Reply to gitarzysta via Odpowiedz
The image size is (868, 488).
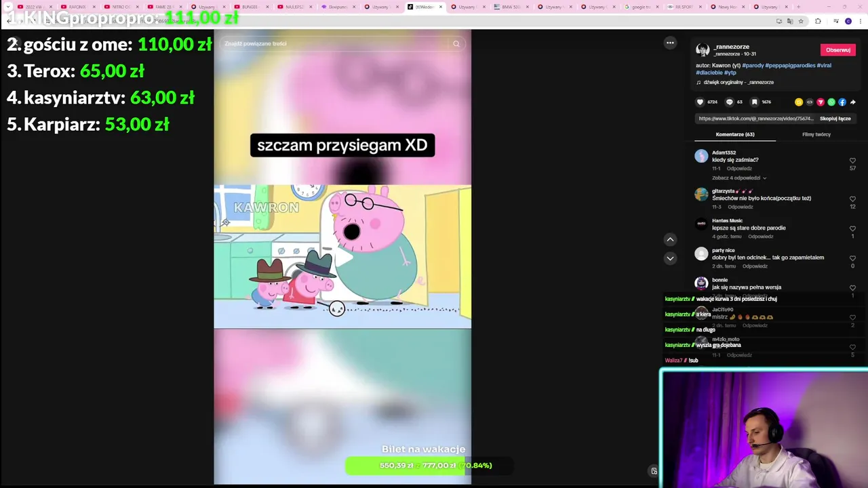pyautogui.click(x=740, y=207)
